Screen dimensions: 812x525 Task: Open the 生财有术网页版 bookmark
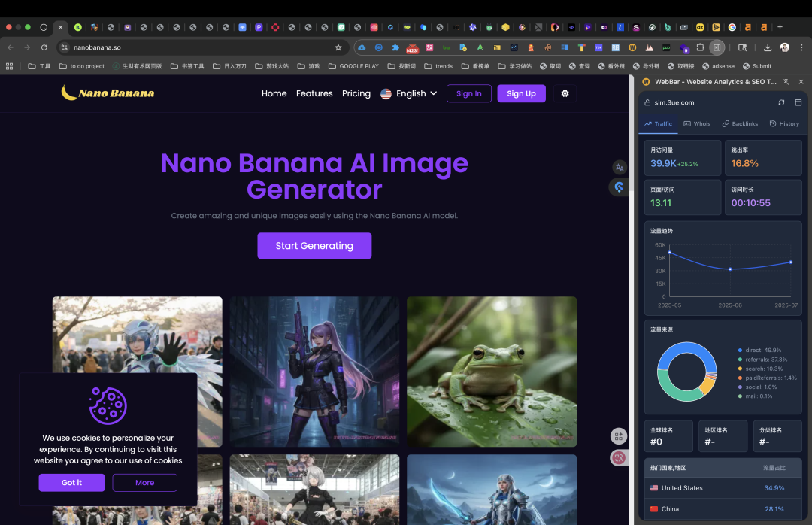pyautogui.click(x=138, y=66)
